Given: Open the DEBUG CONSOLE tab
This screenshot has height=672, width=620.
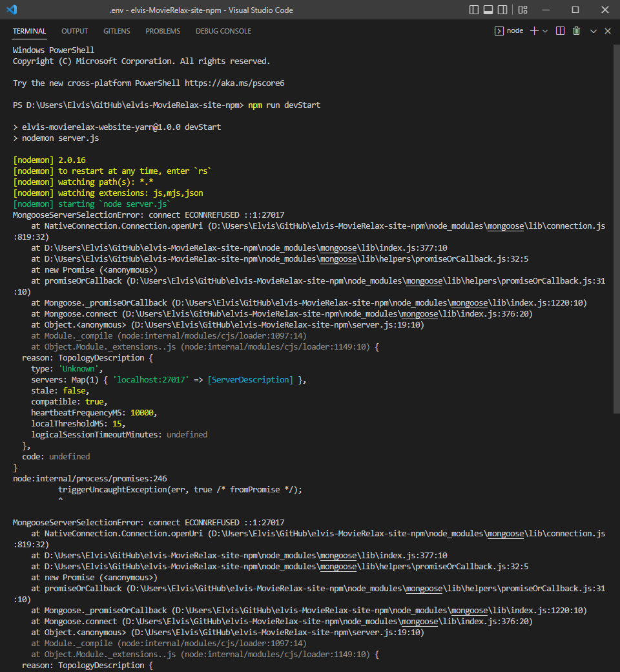Looking at the screenshot, I should 223,31.
